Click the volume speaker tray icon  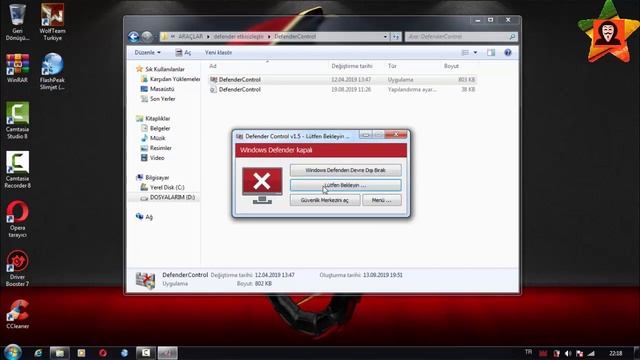(x=568, y=353)
